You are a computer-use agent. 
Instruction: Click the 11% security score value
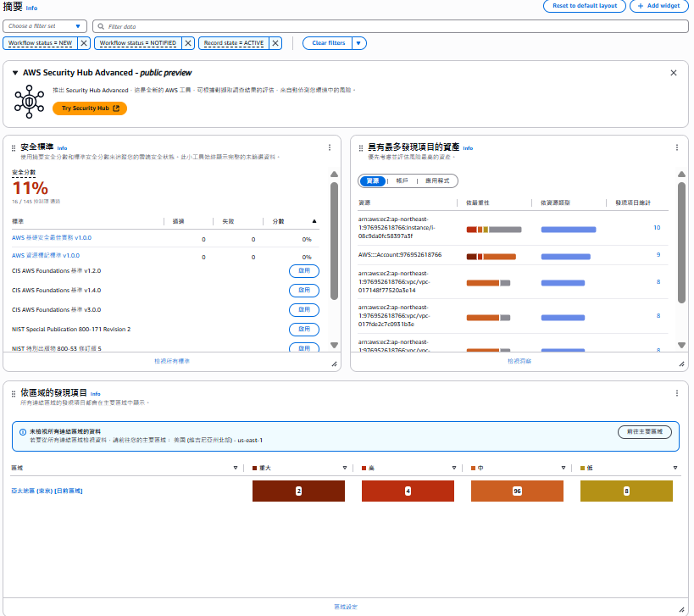[x=31, y=188]
